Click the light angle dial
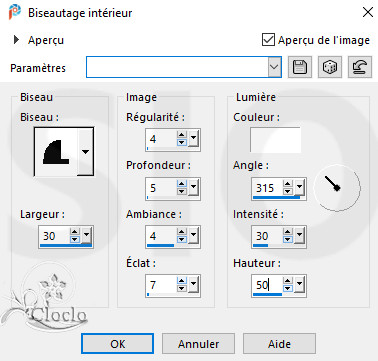The width and height of the screenshot is (378, 361). click(x=337, y=188)
